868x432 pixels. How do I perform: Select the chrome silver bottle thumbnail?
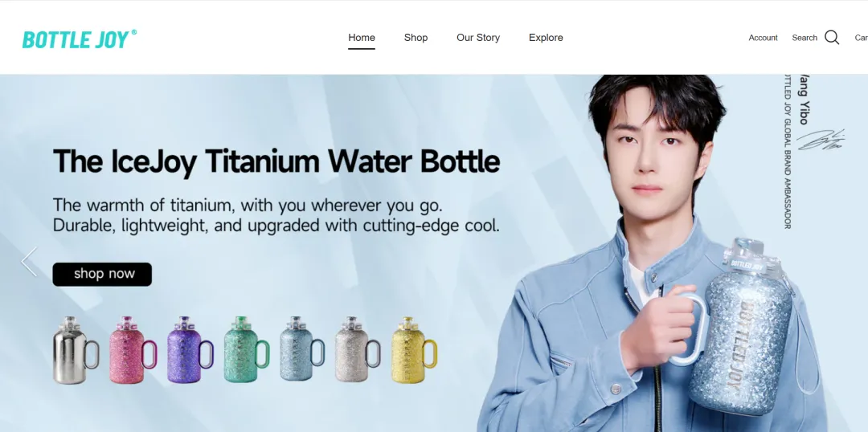76,350
